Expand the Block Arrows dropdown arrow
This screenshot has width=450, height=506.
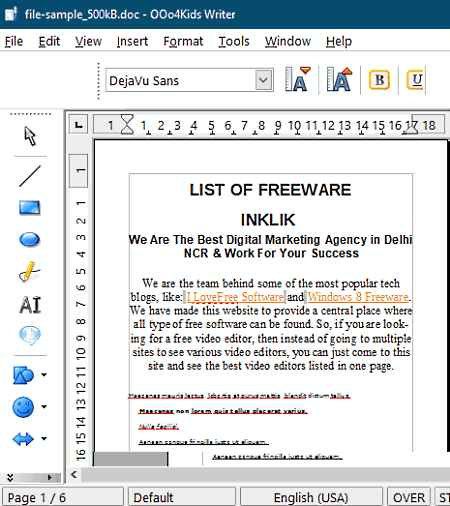[44, 439]
